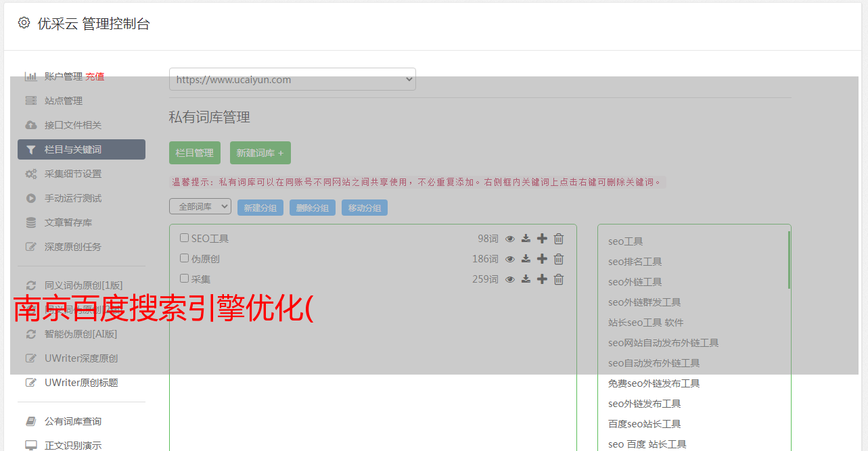The height and width of the screenshot is (451, 868).
Task: Download the 伪原创 library
Action: [x=526, y=259]
